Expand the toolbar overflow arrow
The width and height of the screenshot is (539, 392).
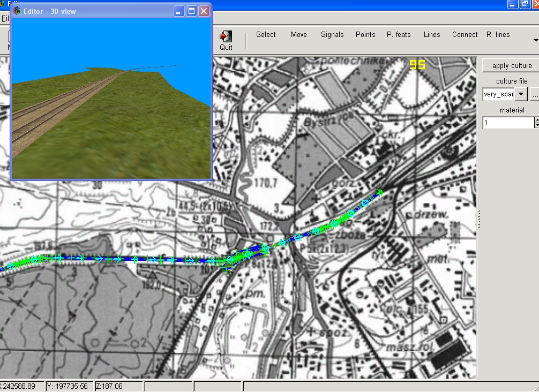535,40
